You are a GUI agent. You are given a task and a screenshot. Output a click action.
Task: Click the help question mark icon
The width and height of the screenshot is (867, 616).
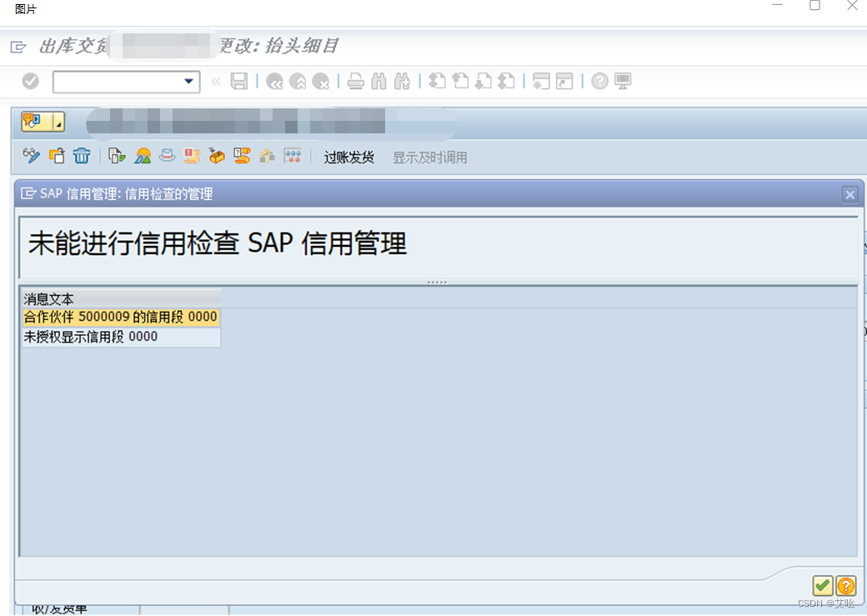[x=599, y=81]
